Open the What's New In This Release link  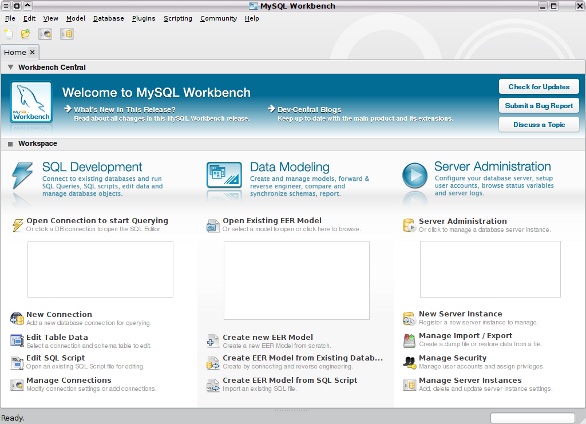pyautogui.click(x=124, y=109)
